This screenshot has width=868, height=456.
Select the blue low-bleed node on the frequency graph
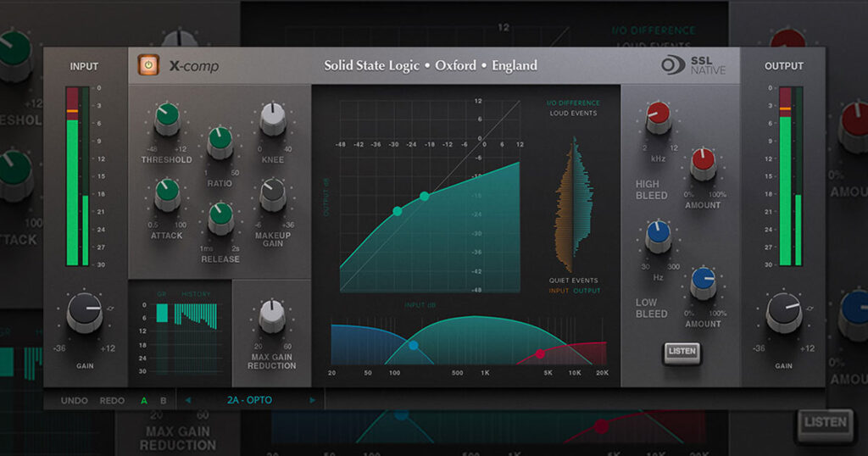pos(413,345)
